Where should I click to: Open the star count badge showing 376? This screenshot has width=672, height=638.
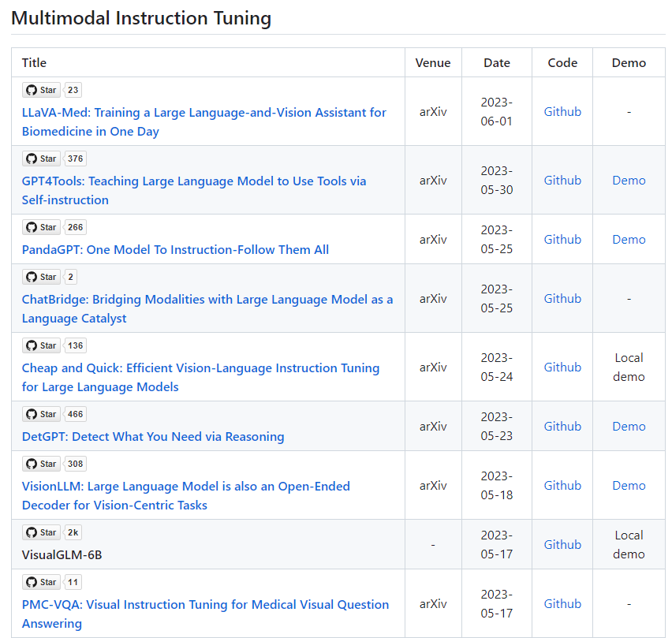[x=75, y=159]
